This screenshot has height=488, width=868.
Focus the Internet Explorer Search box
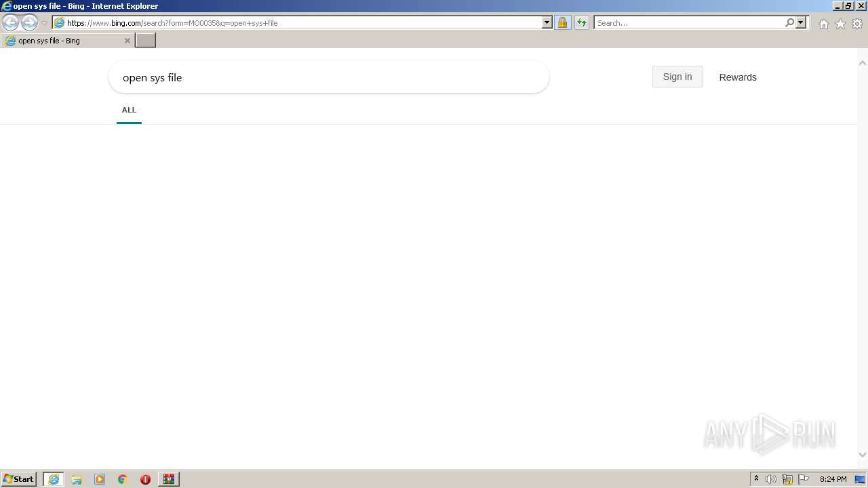pyautogui.click(x=689, y=23)
